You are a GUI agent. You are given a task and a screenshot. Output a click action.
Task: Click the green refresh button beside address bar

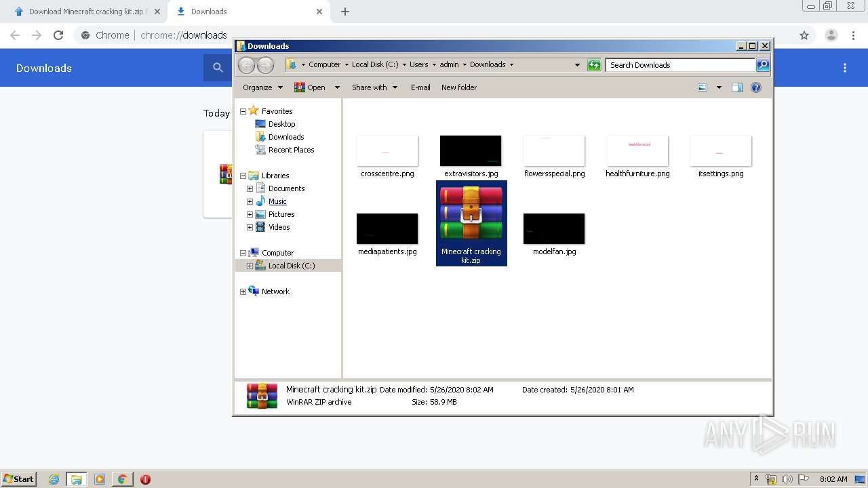pyautogui.click(x=594, y=65)
